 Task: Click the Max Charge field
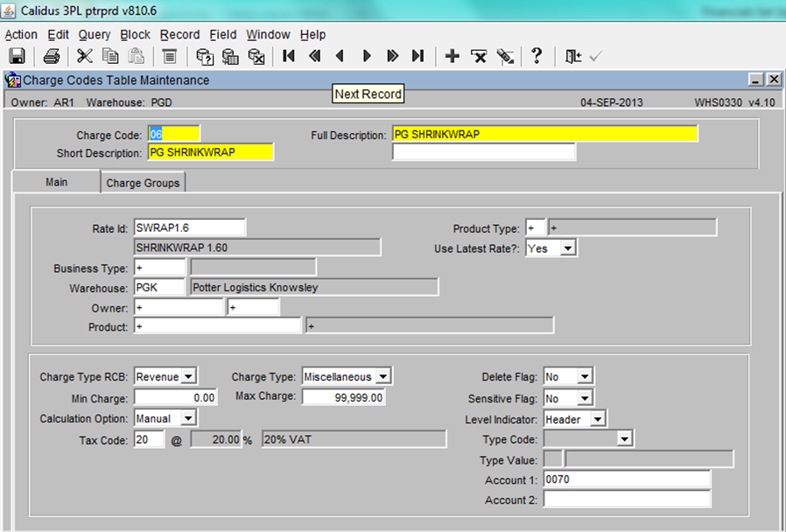point(344,397)
